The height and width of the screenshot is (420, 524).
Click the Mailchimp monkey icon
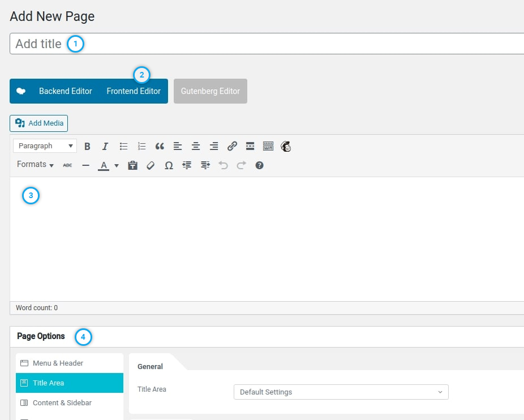click(x=286, y=146)
